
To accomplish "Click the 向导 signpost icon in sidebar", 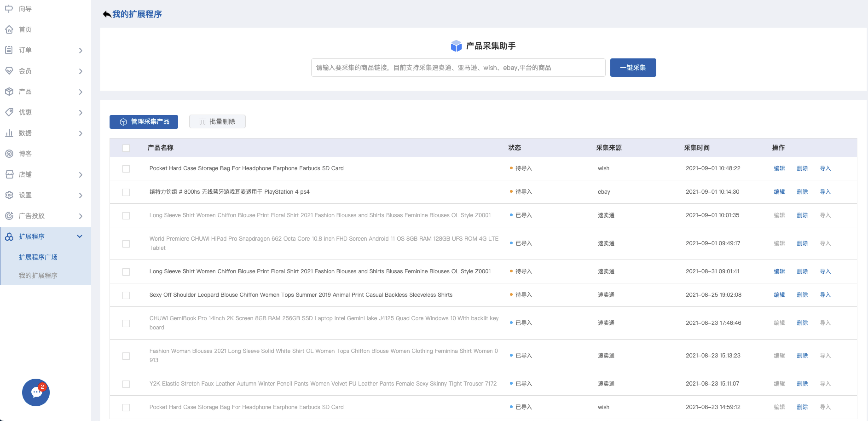I will click(9, 9).
